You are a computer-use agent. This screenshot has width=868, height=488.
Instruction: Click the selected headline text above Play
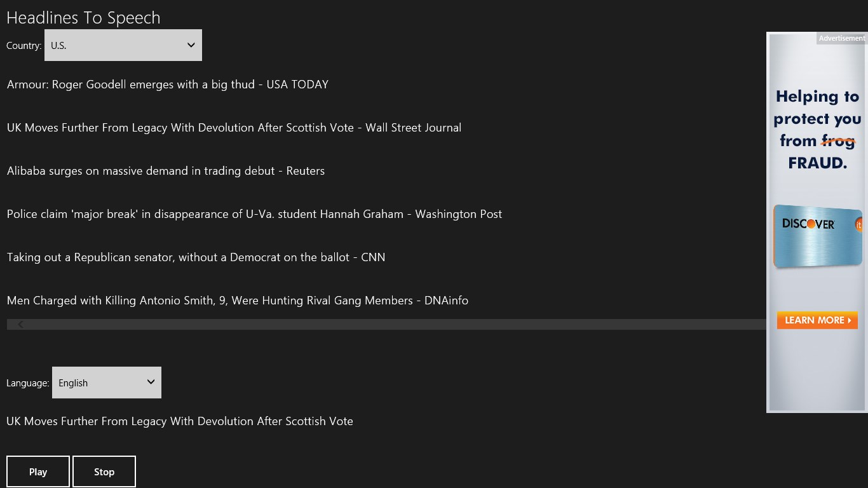click(x=180, y=421)
